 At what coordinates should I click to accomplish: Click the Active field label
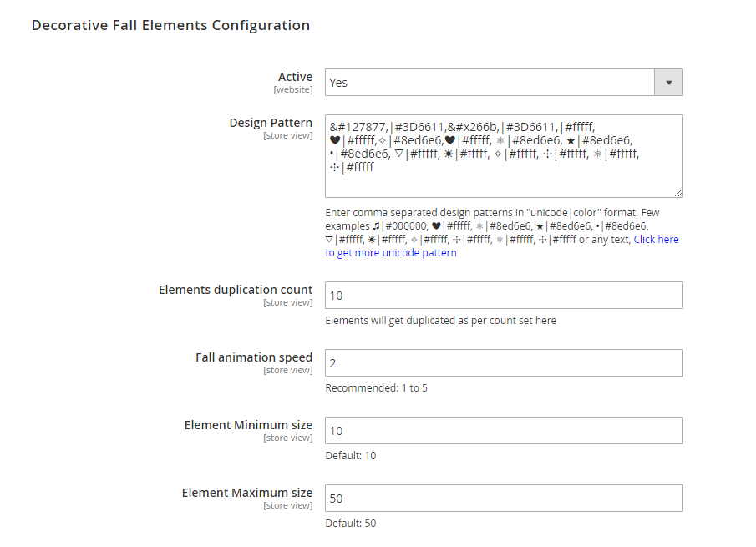295,77
